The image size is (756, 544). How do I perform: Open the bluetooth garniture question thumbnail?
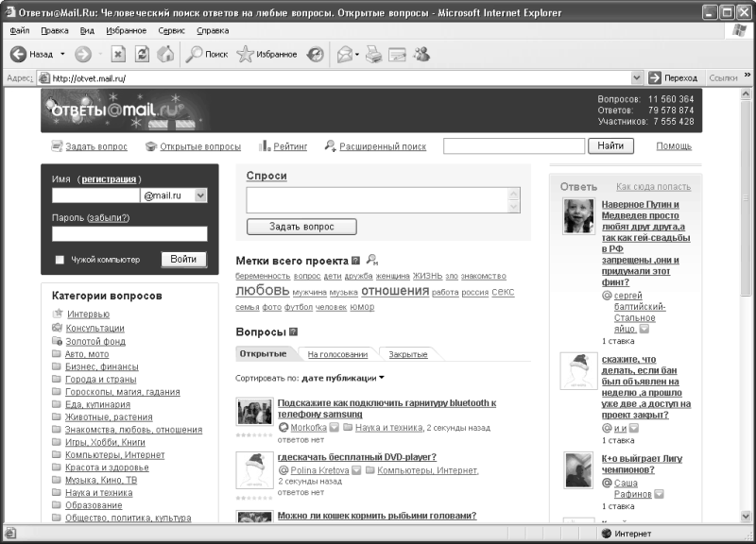pos(254,412)
